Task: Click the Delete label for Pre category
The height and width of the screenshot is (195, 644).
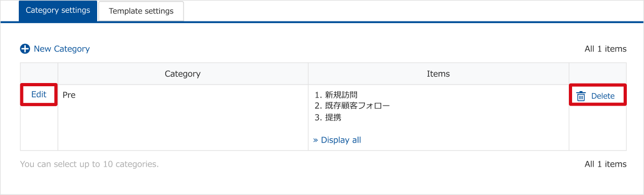Action: tap(603, 96)
